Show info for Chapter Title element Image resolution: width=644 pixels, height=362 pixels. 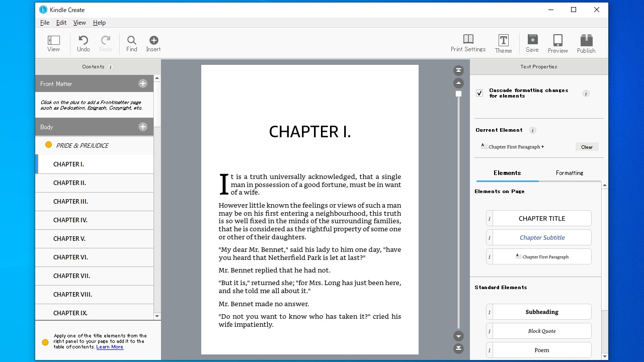click(490, 219)
